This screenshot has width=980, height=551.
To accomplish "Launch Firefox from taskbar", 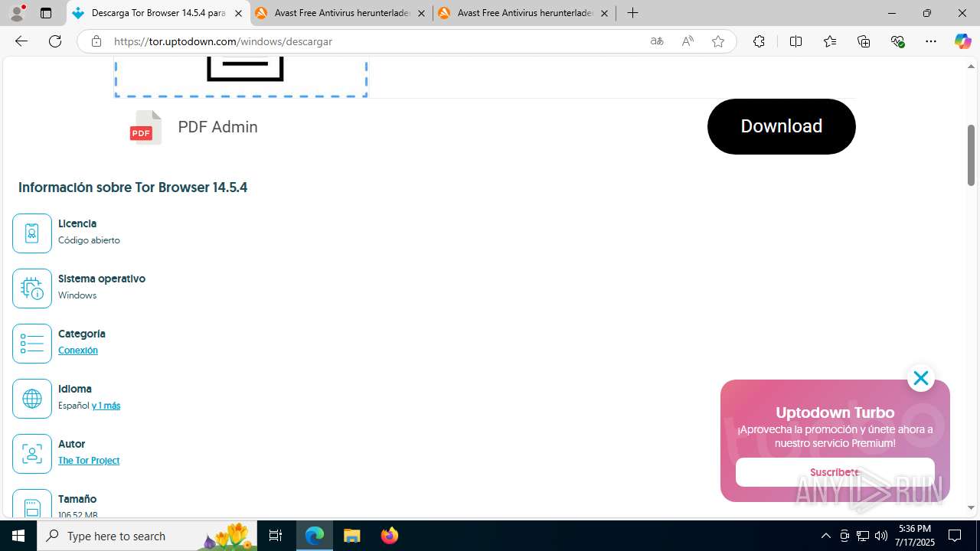I will 390,536.
